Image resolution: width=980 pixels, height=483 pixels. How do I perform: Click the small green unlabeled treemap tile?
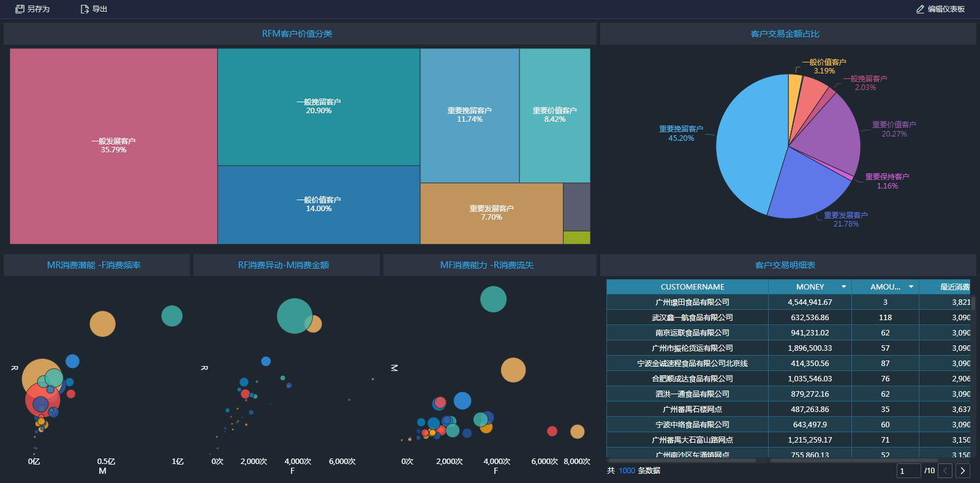(577, 238)
